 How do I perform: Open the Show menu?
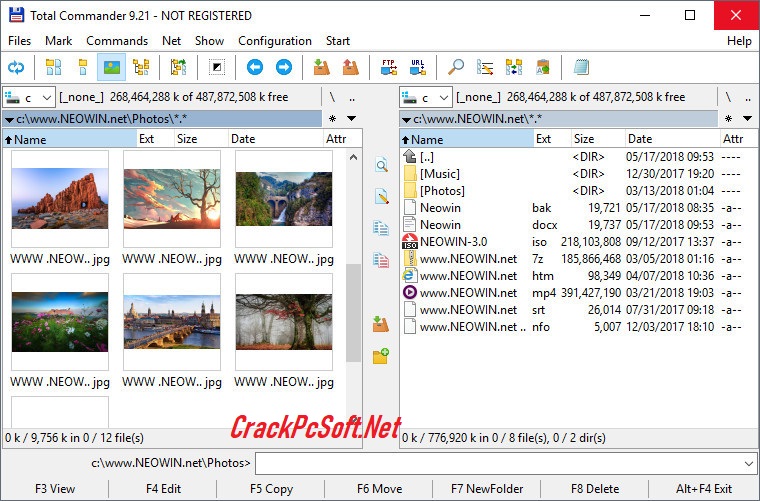click(209, 41)
